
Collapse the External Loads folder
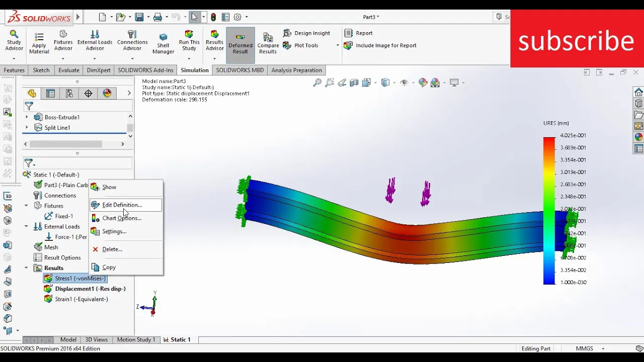click(26, 226)
